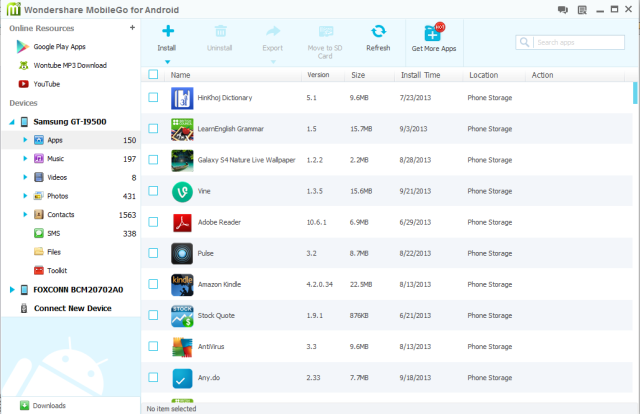
Task: Click the Google Play Apps icon
Action: [22, 47]
